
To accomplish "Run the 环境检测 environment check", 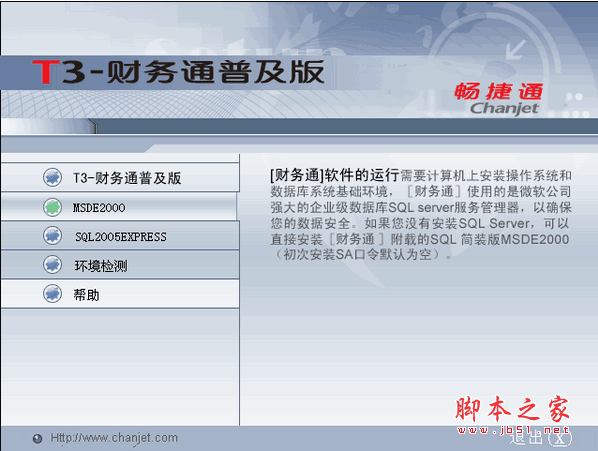I will [x=120, y=265].
